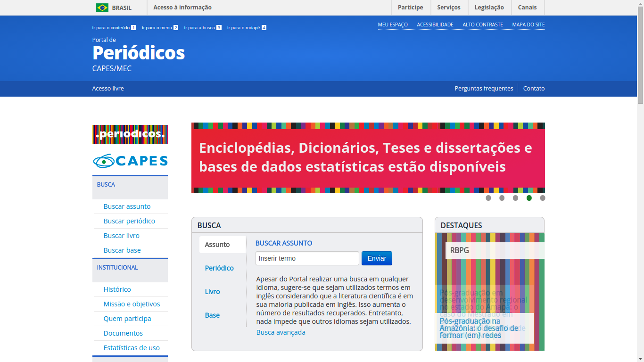This screenshot has width=644, height=362.
Task: Click the BUSCAR ASSUNTO heading
Action: pos(284,243)
